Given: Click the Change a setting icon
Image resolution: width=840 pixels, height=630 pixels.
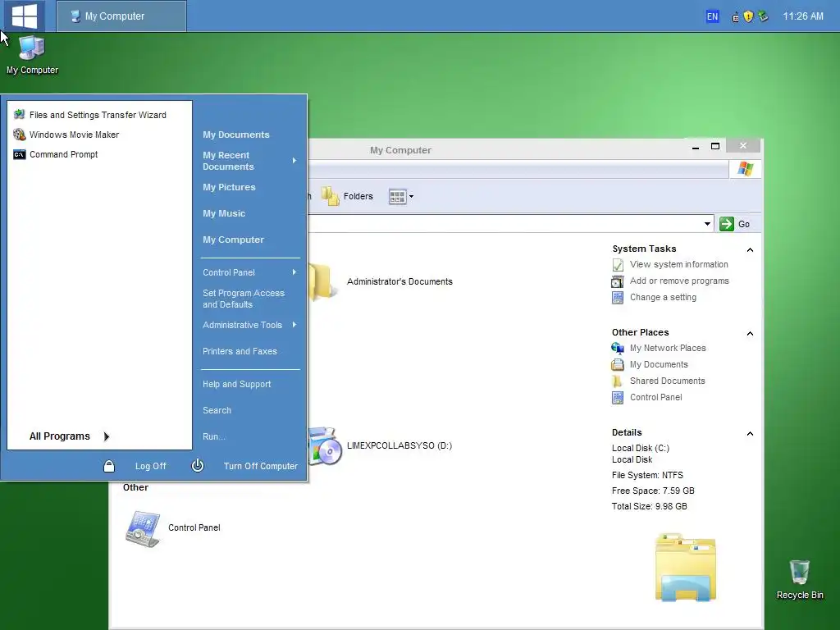Looking at the screenshot, I should tap(618, 297).
